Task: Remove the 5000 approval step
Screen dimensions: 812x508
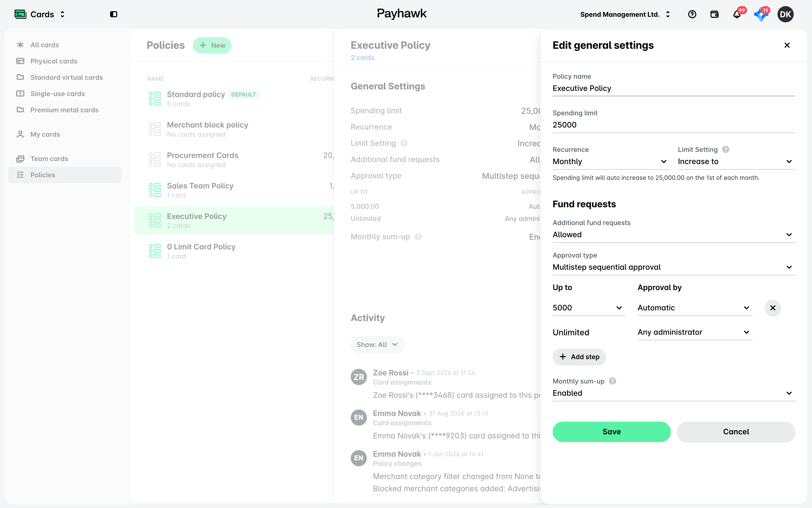Action: pyautogui.click(x=773, y=308)
